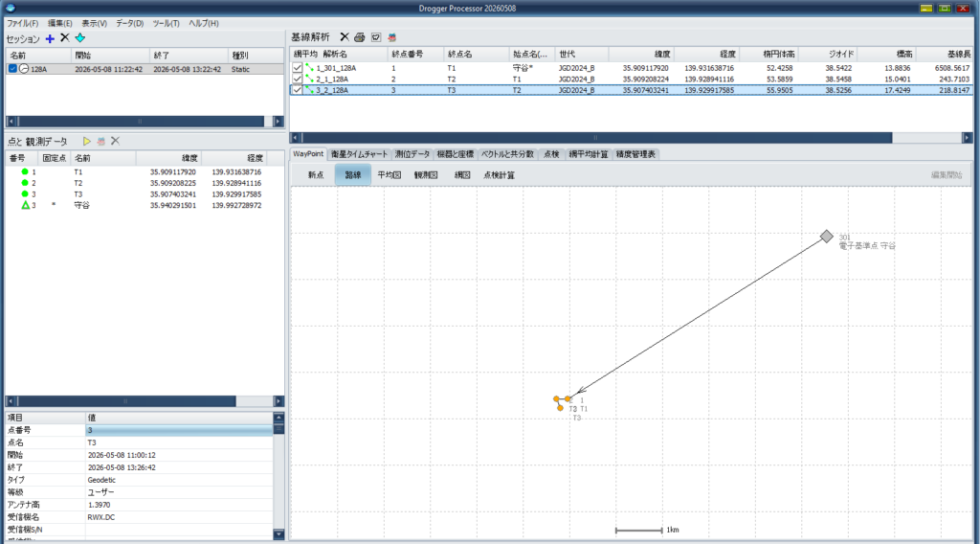Toggle the checkbox for baseline 1_301_128A
The height and width of the screenshot is (544, 980).
click(298, 68)
